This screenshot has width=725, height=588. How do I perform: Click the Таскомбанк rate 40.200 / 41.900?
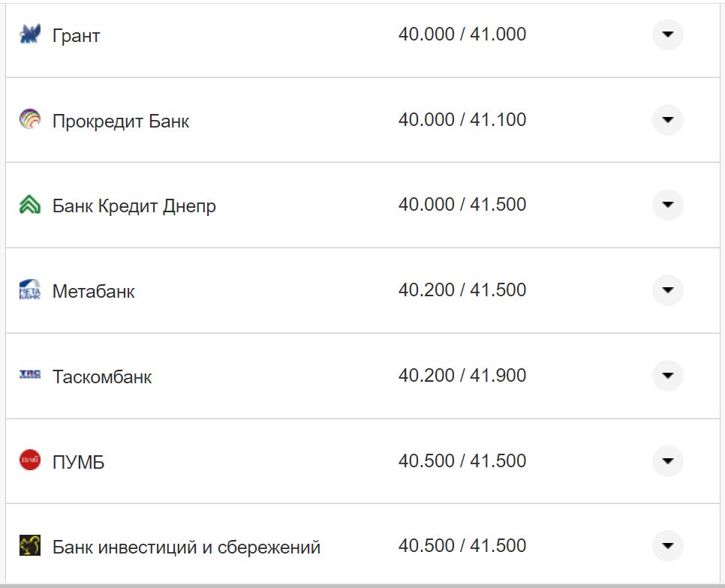coord(463,376)
